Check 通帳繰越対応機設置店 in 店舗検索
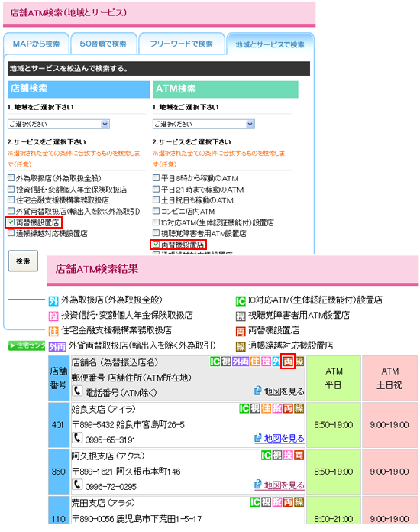420x532 pixels. click(11, 233)
